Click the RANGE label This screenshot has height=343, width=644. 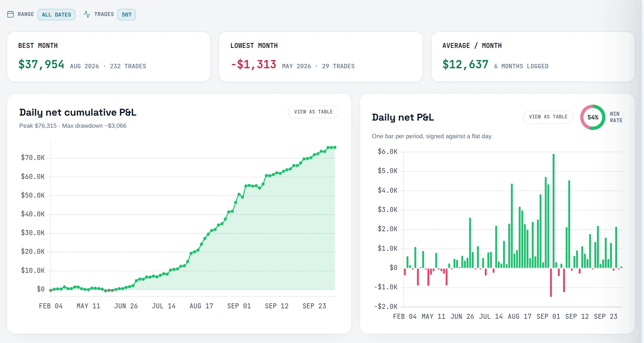[x=26, y=14]
